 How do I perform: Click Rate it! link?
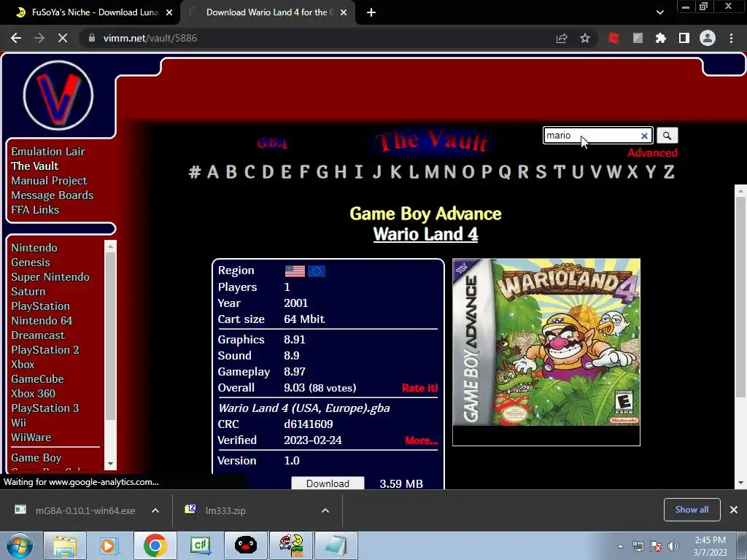(x=419, y=388)
